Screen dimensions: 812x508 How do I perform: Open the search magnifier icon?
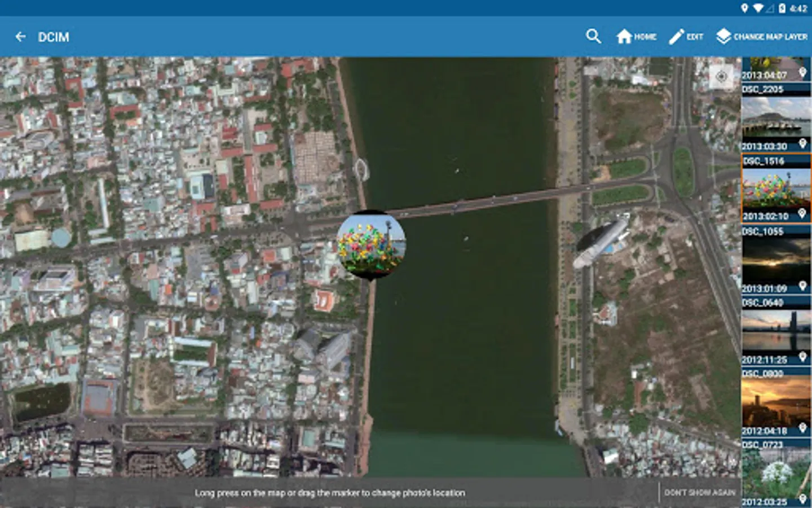pos(593,37)
